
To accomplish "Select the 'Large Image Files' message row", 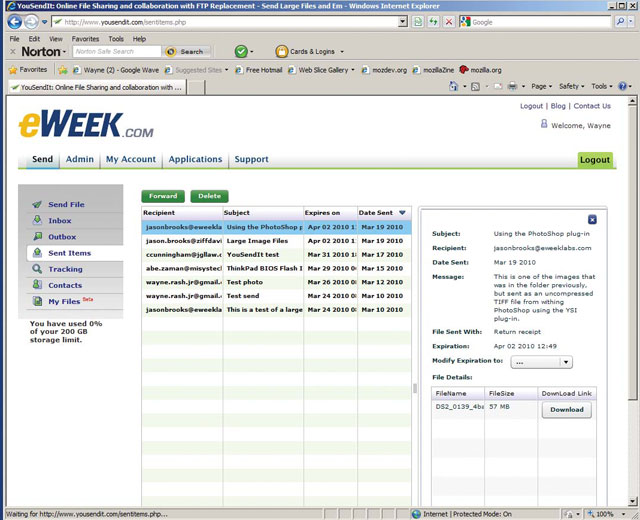I will (276, 241).
